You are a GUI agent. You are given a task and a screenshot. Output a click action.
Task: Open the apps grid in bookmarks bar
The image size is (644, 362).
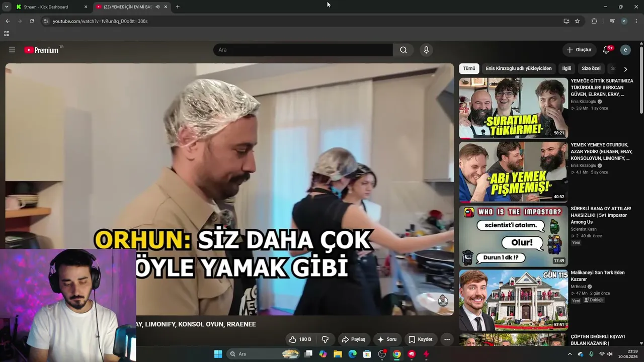click(7, 34)
